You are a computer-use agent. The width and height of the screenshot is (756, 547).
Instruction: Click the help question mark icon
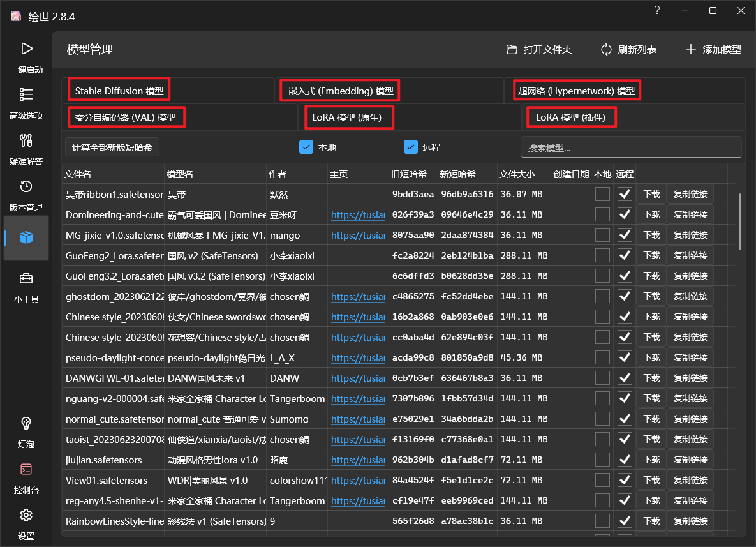tap(656, 11)
